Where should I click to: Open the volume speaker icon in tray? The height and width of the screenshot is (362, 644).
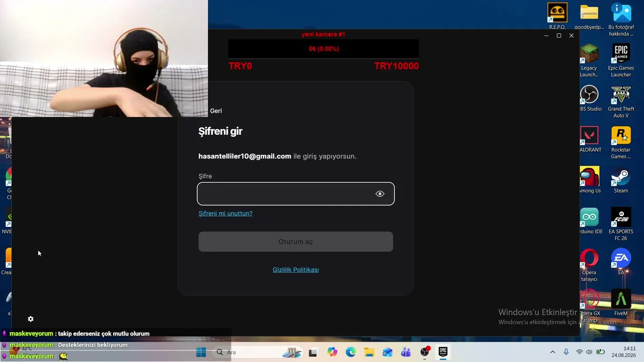point(589,352)
